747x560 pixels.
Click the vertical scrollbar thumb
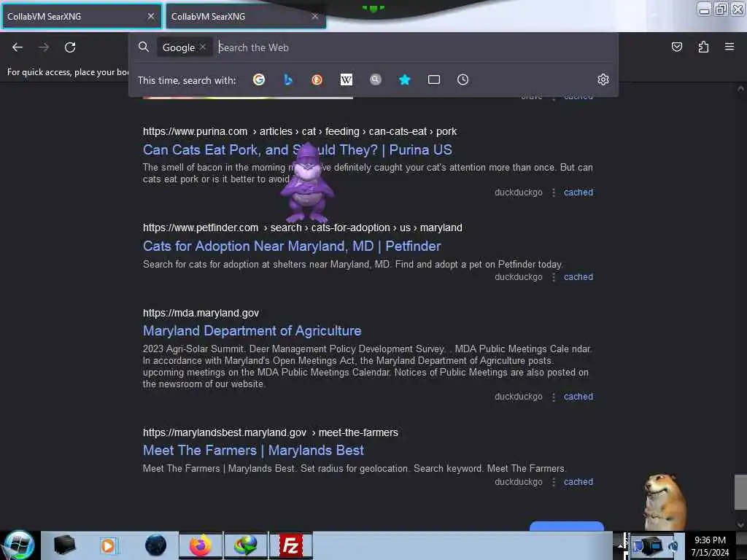coord(740,491)
